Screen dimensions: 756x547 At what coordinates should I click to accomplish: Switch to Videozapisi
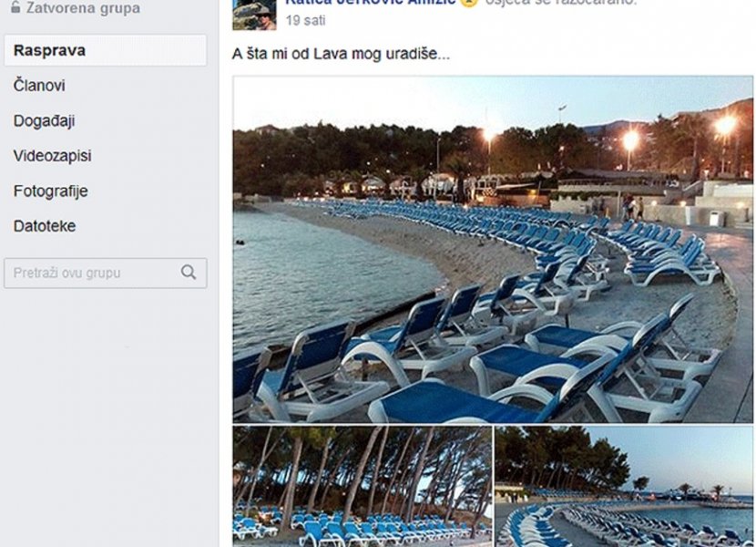click(x=52, y=156)
